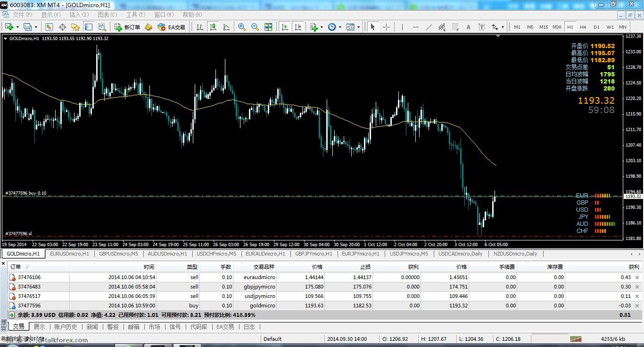Expand the periodicity clock dropdown arrow
This screenshot has width=644, height=347.
(340, 27)
